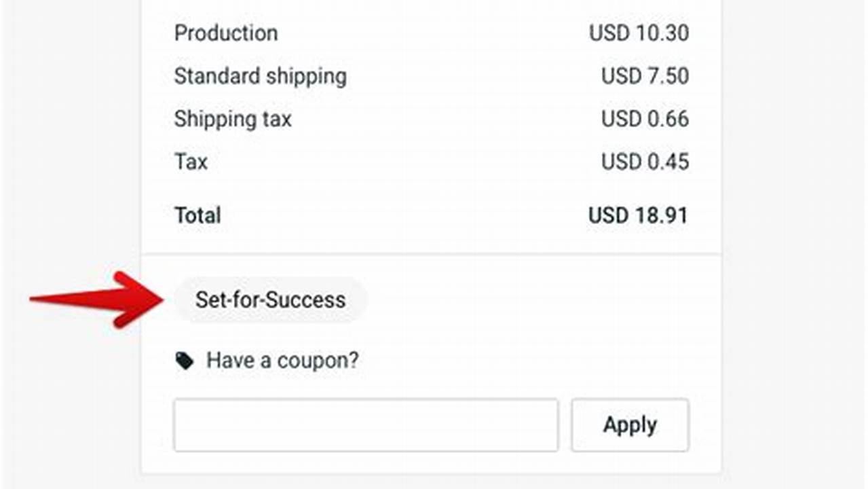Click the USD 18.91 total amount

tap(637, 215)
